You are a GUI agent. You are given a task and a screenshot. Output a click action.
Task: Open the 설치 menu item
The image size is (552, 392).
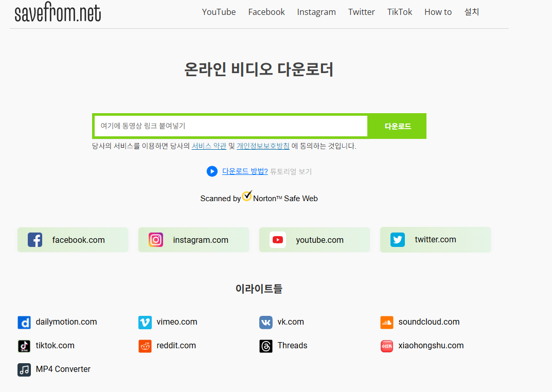(x=472, y=12)
